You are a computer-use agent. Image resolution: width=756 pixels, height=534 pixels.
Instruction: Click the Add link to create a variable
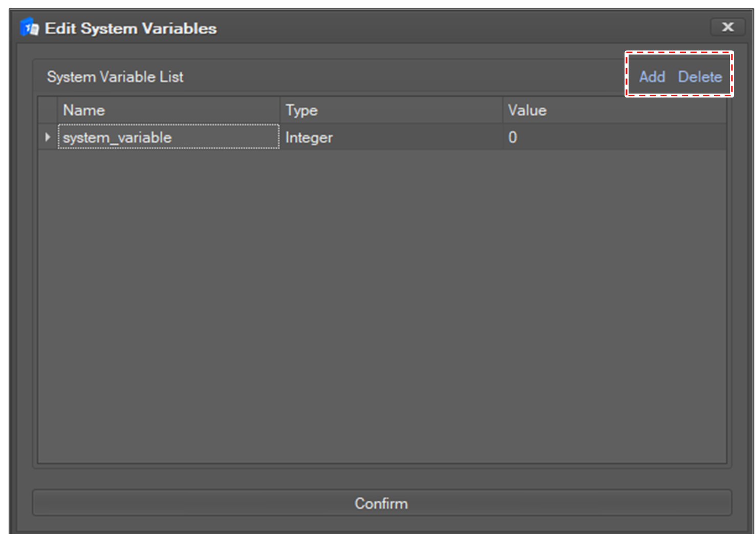(652, 77)
